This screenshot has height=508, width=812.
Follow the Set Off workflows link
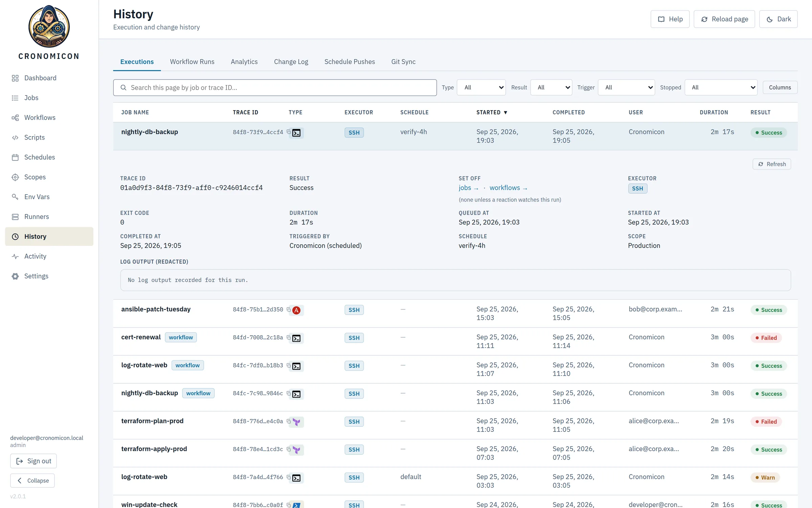(x=509, y=188)
